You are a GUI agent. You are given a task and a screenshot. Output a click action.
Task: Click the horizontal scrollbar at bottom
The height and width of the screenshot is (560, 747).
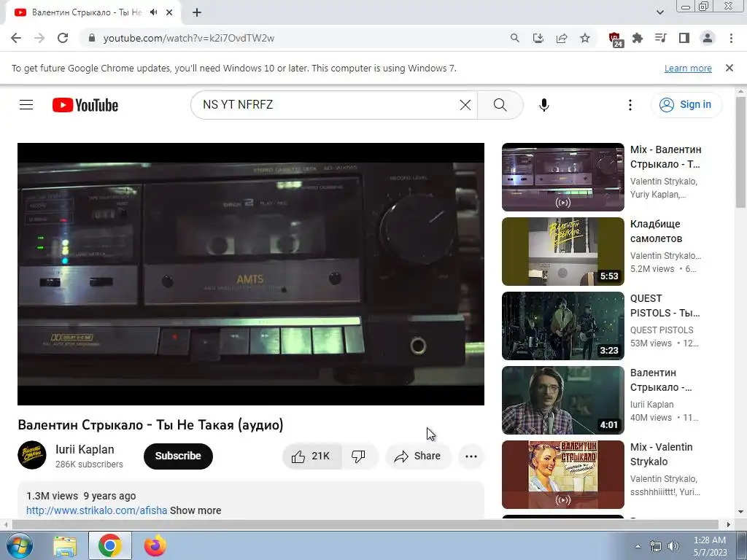(x=365, y=524)
